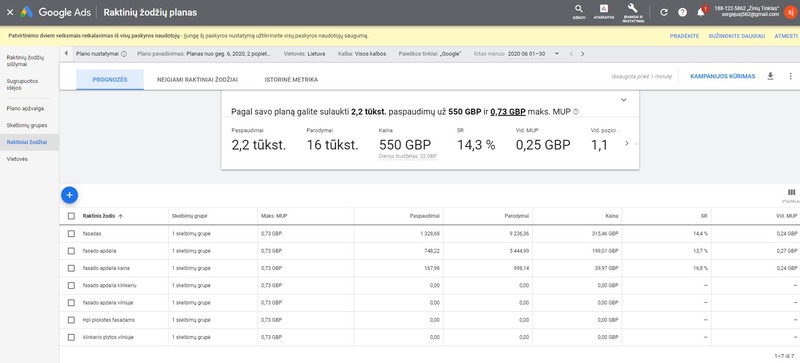
Task: Click 1 skelbimų grupė in fasado apdaila row
Action: pyautogui.click(x=191, y=251)
